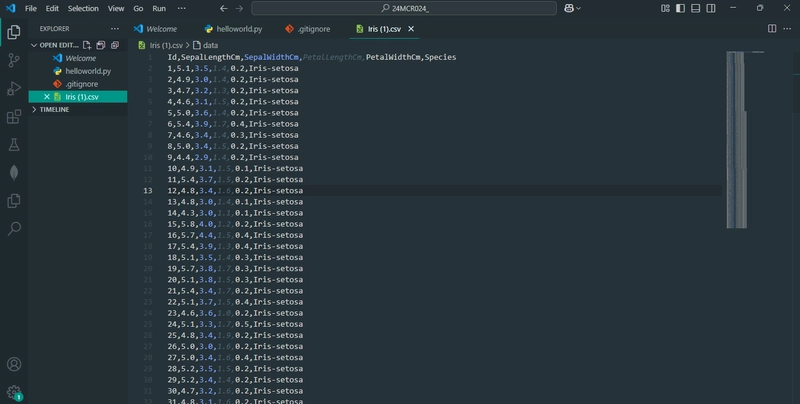Open the Extensions view
The image size is (800, 404).
pyautogui.click(x=14, y=116)
